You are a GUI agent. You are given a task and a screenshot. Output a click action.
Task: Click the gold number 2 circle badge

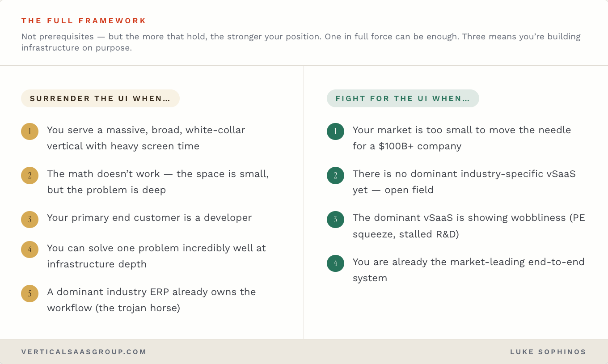[x=30, y=175]
